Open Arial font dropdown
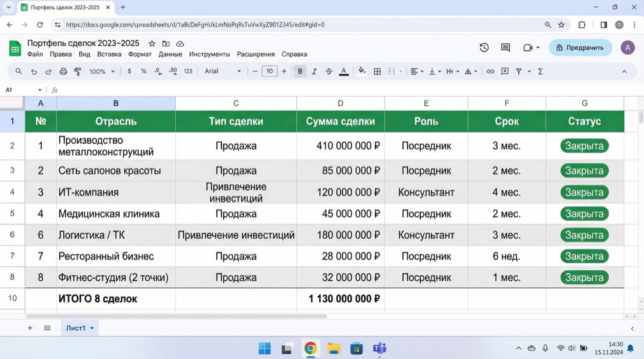 223,71
